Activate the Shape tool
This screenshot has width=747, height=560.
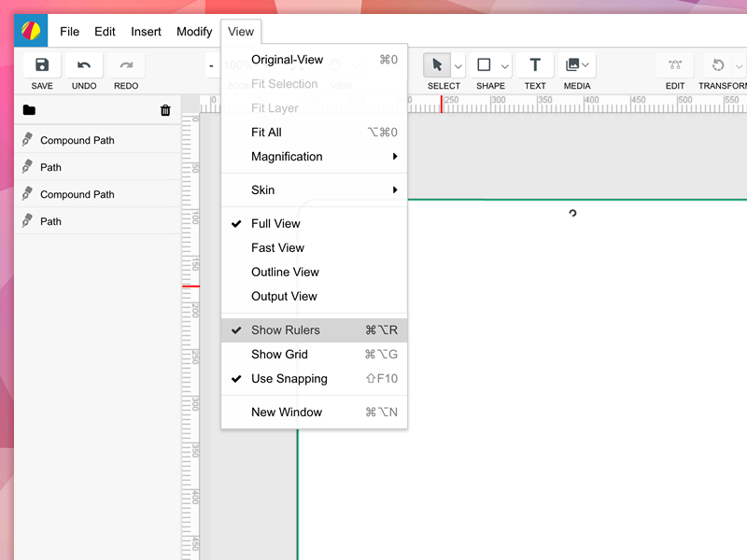point(484,65)
